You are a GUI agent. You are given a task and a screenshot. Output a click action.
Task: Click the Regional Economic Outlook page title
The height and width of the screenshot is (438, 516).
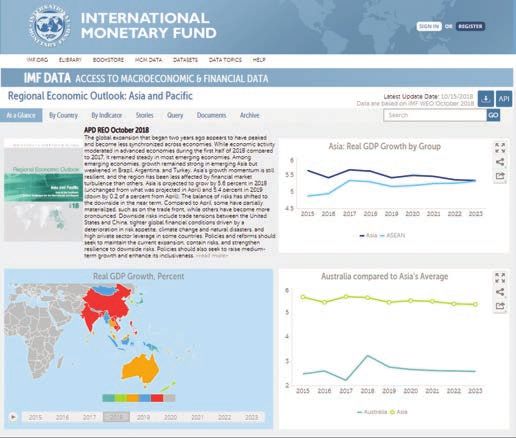point(100,96)
